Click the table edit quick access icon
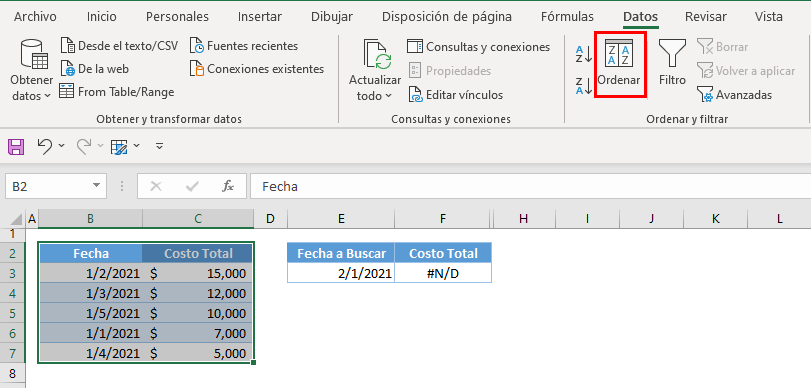The width and height of the screenshot is (811, 388). coord(119,147)
